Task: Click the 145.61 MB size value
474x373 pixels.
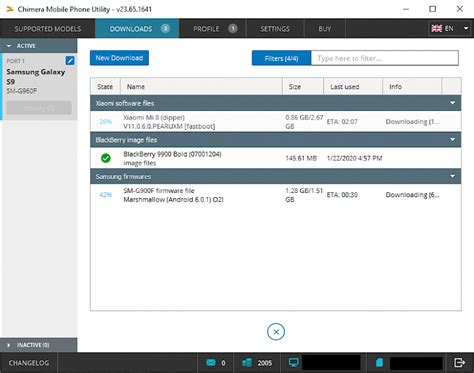Action: tap(301, 158)
